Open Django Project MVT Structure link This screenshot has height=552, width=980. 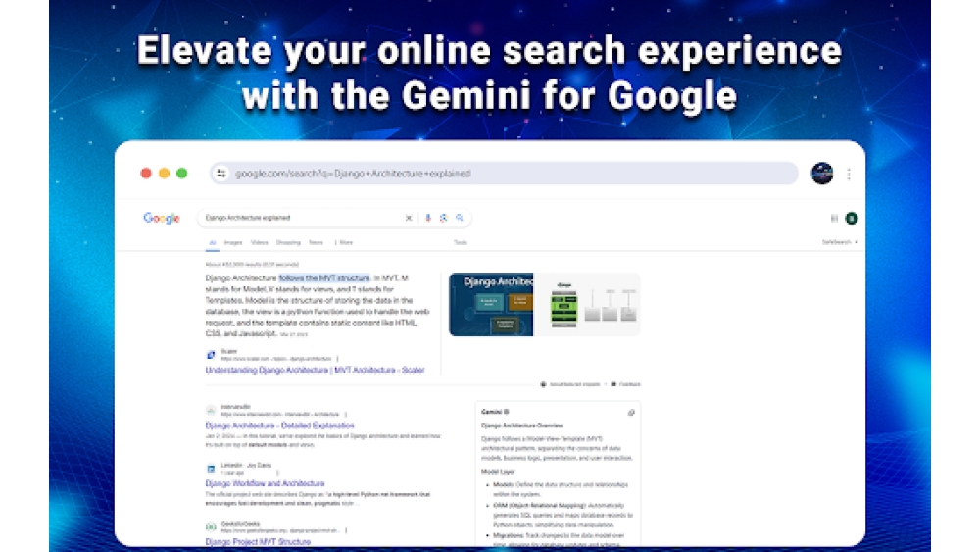coord(258,541)
